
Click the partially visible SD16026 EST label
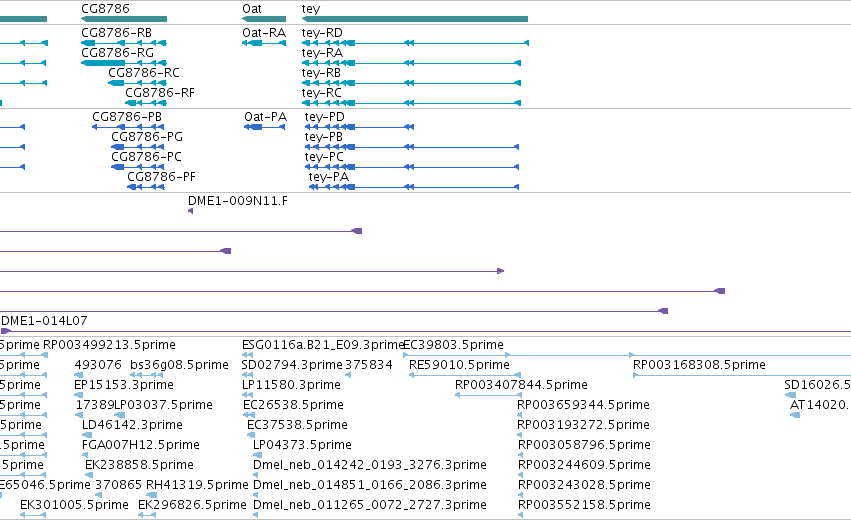tap(817, 385)
